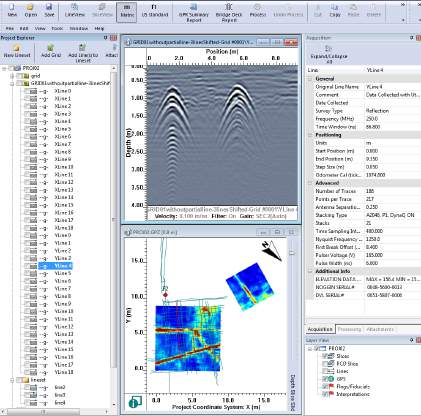Create a New Lineset in Project Explorer

[x=17, y=51]
